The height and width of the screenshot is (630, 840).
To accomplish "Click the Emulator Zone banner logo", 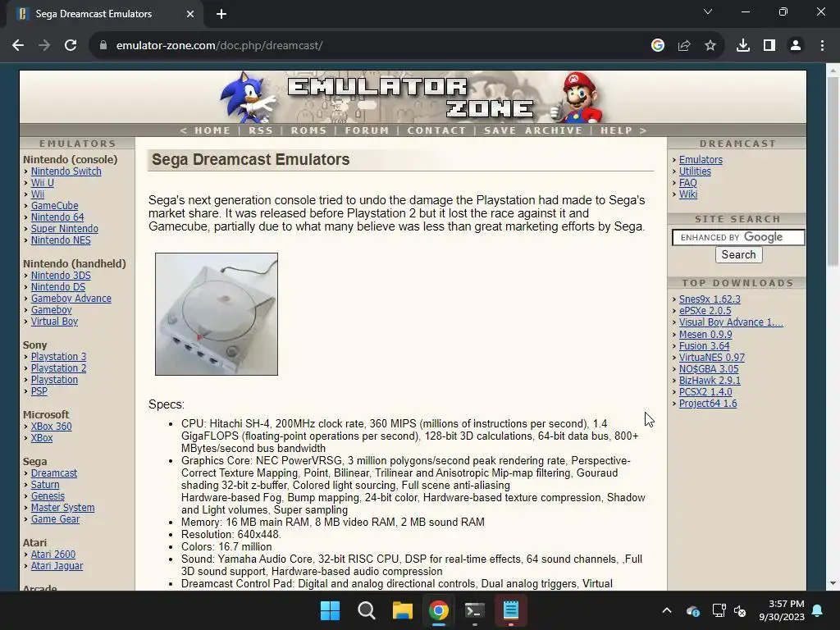I will tap(412, 97).
